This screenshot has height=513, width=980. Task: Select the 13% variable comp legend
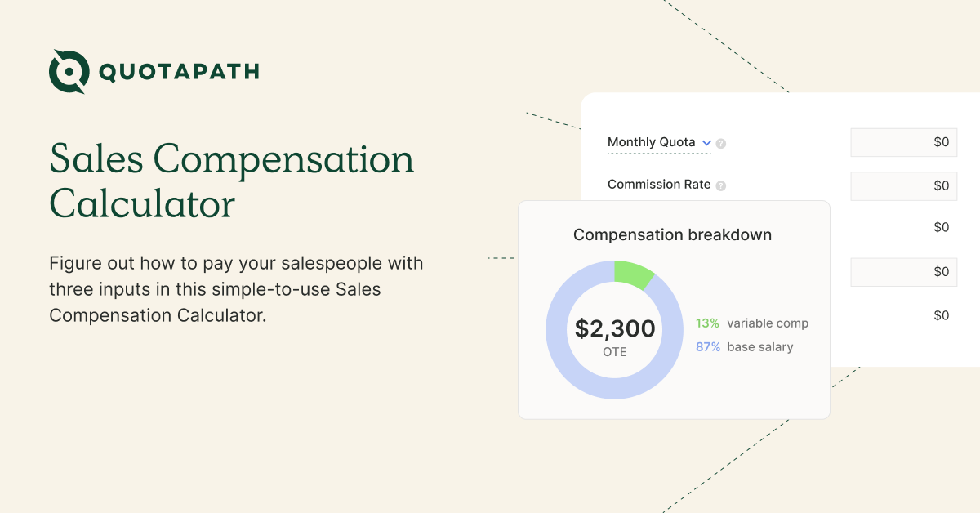[752, 323]
